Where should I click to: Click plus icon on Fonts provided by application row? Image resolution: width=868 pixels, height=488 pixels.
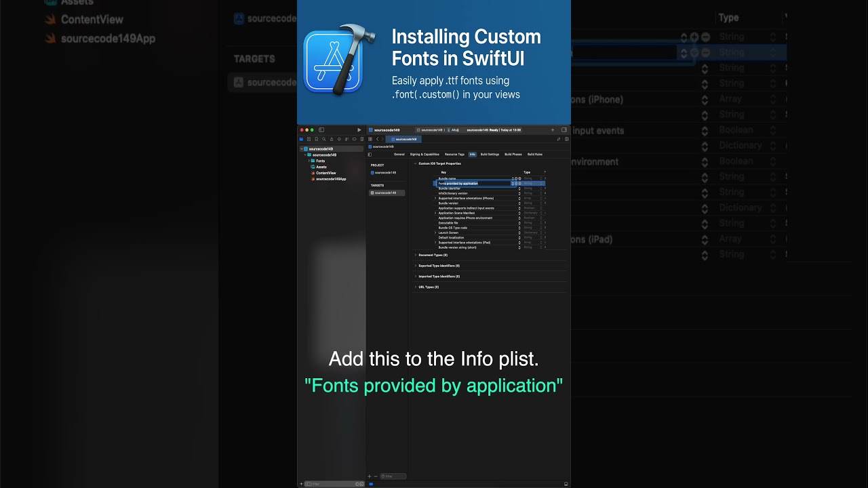point(516,183)
